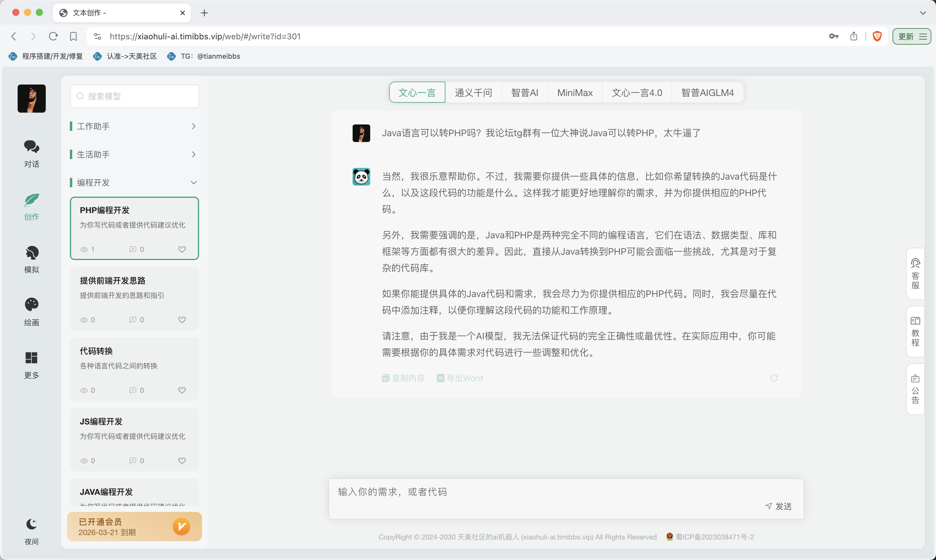Click the share icon in the address bar

coord(854,36)
